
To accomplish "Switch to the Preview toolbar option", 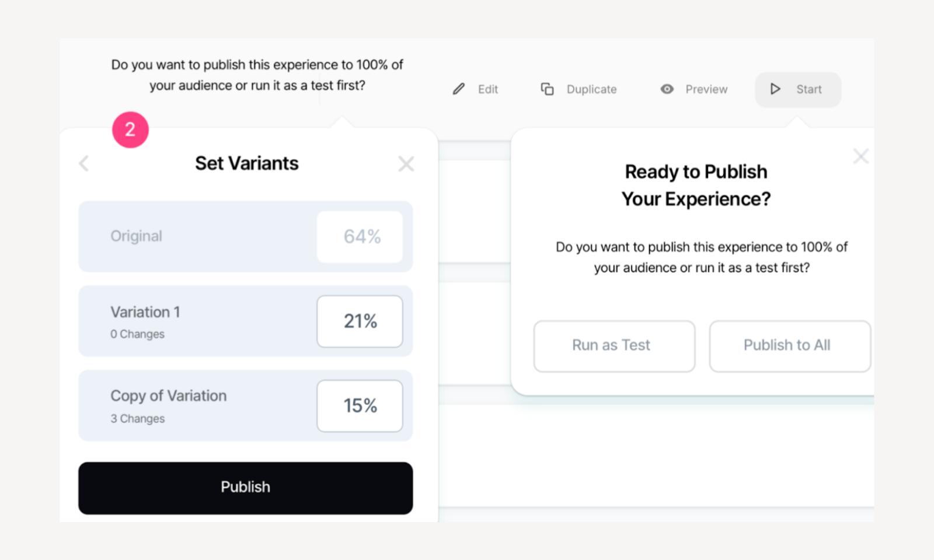I will click(706, 89).
